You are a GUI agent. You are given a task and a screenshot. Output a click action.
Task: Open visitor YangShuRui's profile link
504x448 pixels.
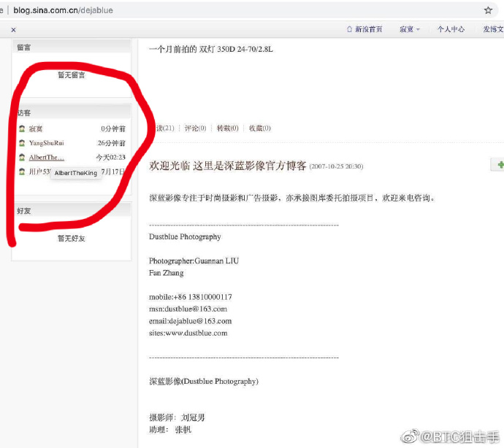point(46,143)
